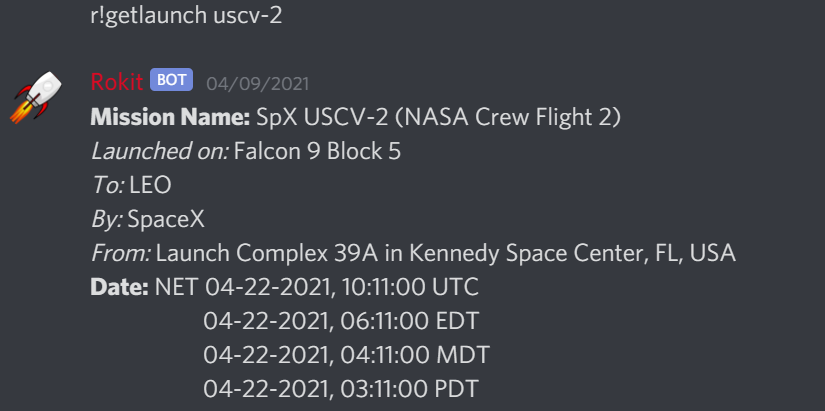
Task: Open the Rokit username profile
Action: tap(116, 82)
